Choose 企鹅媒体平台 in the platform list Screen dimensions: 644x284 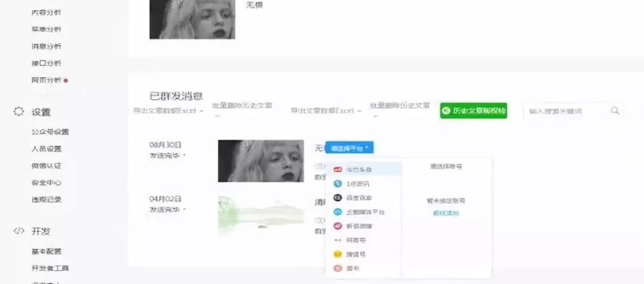(x=364, y=212)
